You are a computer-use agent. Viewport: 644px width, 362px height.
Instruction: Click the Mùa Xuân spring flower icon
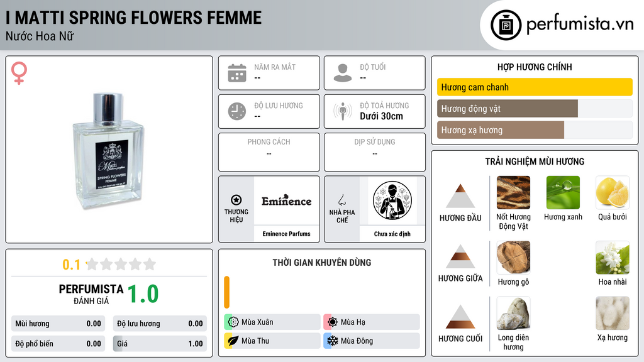point(233,322)
